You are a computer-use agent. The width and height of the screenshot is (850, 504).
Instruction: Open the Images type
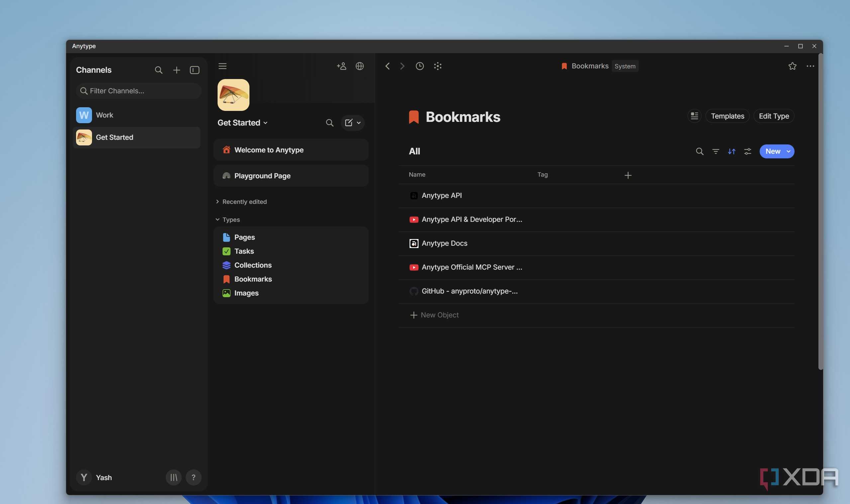click(291, 293)
